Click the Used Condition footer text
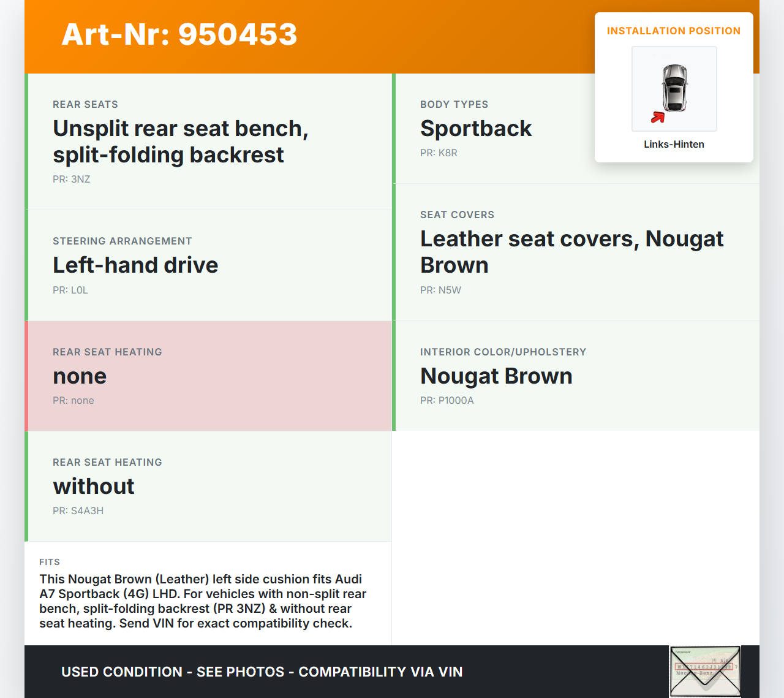The image size is (784, 698). click(x=262, y=672)
